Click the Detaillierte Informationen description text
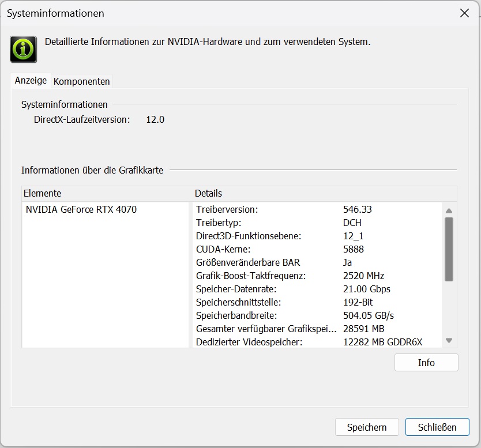Viewport: 481px width, 448px height. [208, 42]
